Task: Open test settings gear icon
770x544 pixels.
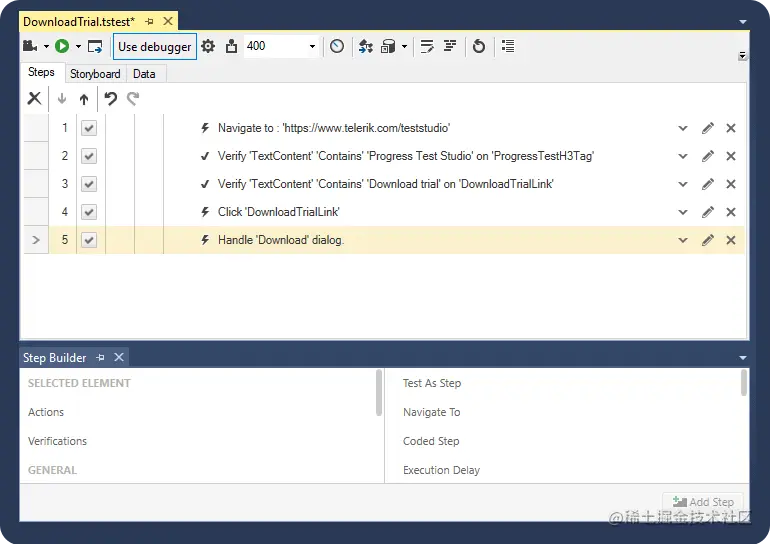Action: pos(208,46)
